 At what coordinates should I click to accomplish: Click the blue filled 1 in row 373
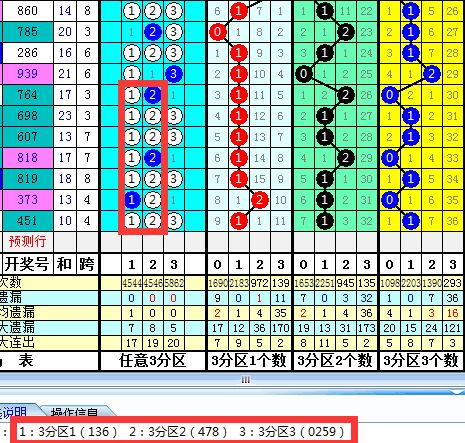coord(132,200)
